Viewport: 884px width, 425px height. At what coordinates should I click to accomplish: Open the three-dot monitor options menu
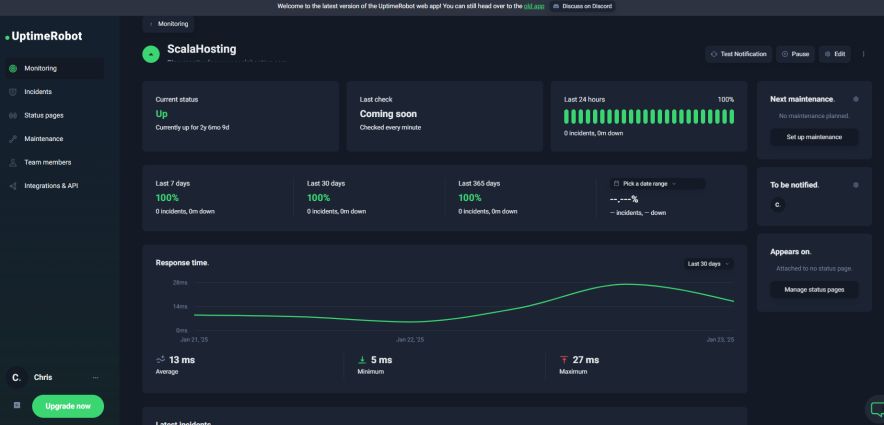pos(864,54)
